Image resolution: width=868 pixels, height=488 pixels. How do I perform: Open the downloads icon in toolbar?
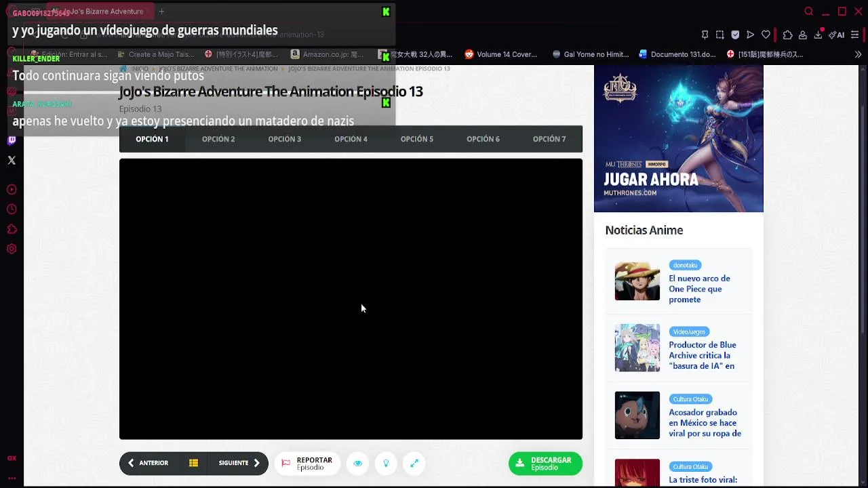(x=818, y=35)
